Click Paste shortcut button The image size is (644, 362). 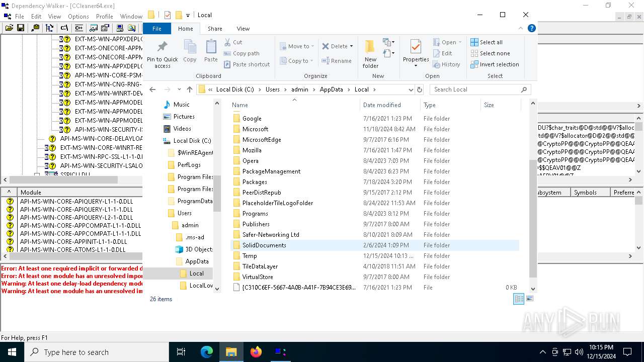coord(247,64)
